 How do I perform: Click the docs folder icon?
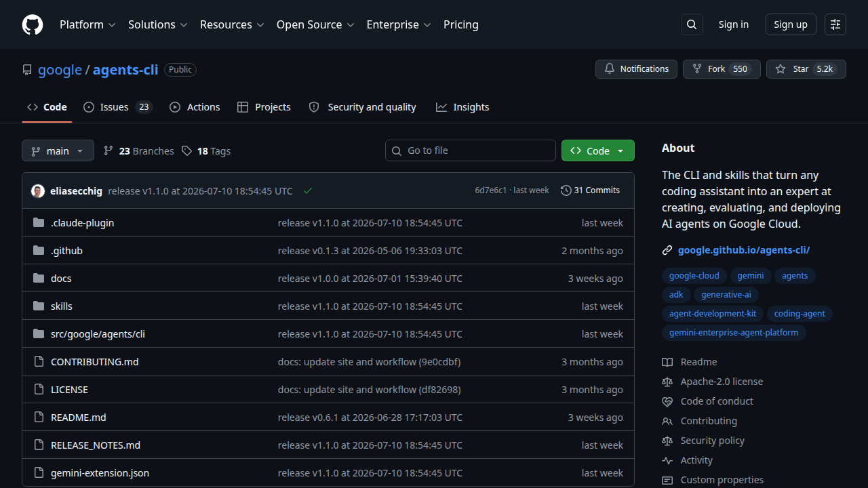[39, 279]
